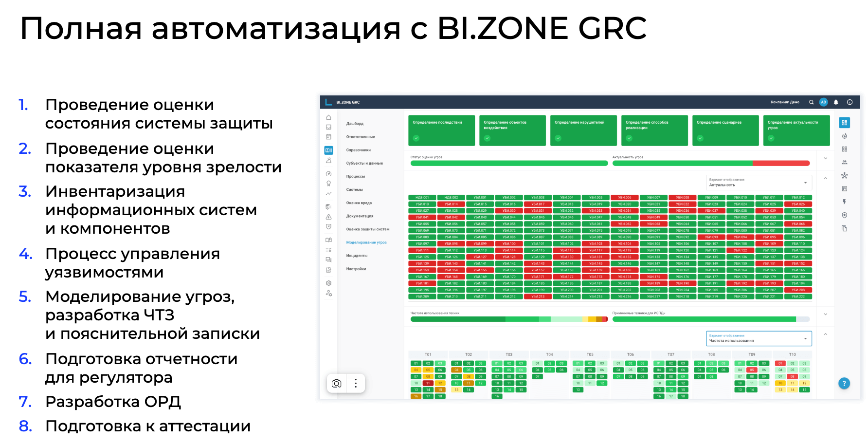Click the lightning bolt icon in right panel
868x445 pixels.
[844, 202]
